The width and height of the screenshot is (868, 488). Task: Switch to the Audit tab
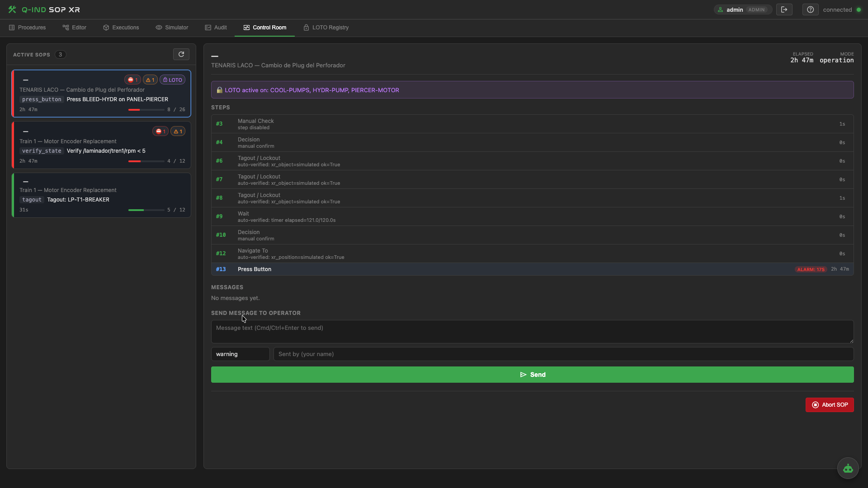[216, 28]
